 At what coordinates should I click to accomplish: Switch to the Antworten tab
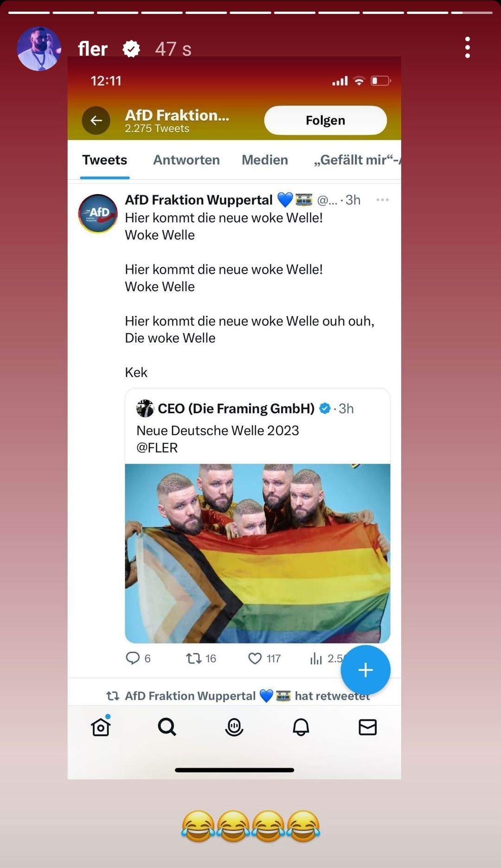tap(186, 160)
